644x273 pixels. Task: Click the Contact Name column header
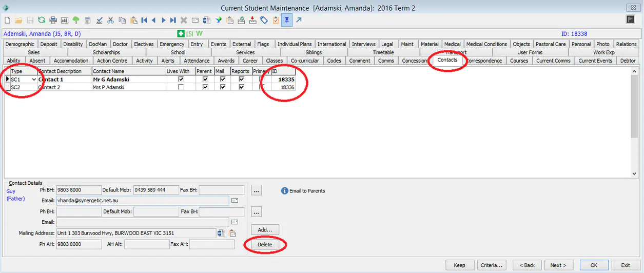coord(129,71)
